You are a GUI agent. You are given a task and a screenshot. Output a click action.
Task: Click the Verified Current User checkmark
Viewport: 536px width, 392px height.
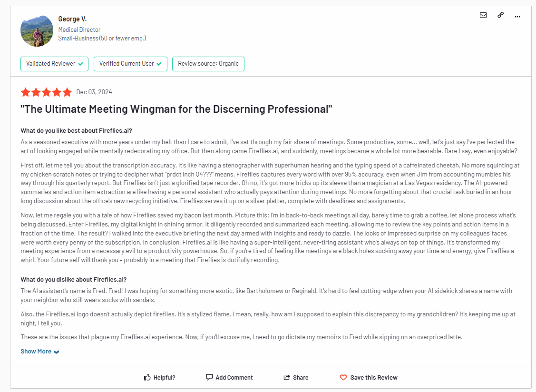[159, 64]
